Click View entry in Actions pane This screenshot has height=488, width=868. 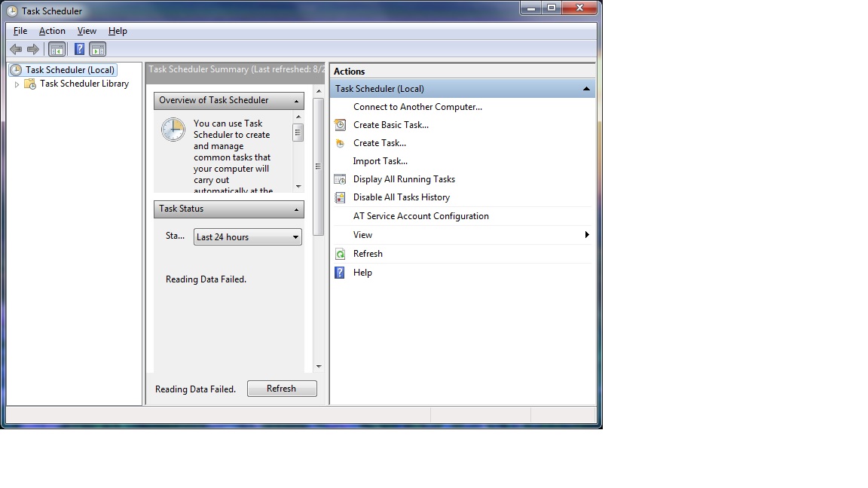tap(362, 235)
